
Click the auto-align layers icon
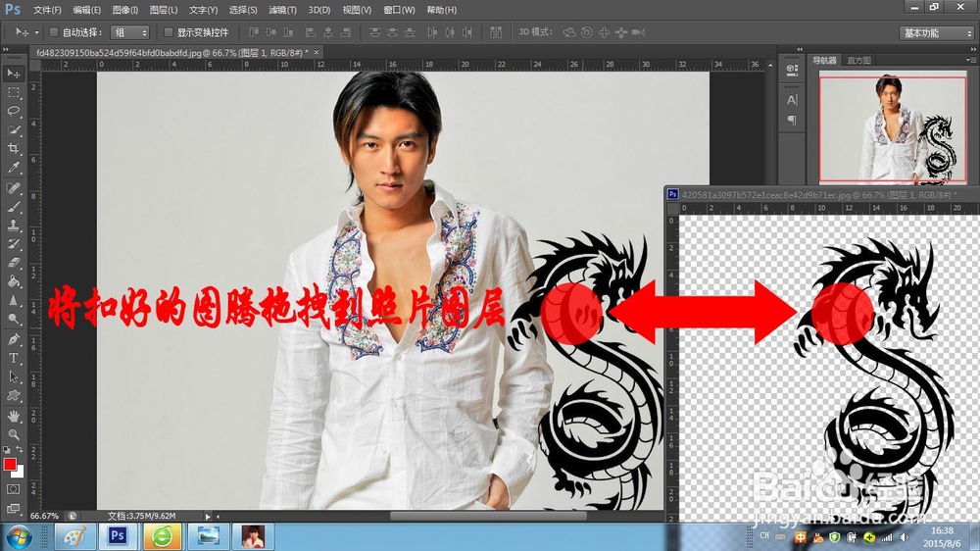point(496,32)
